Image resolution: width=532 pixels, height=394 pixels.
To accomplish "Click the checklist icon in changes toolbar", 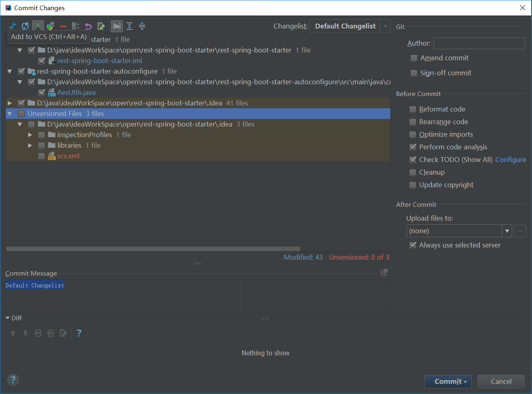I will (76, 26).
